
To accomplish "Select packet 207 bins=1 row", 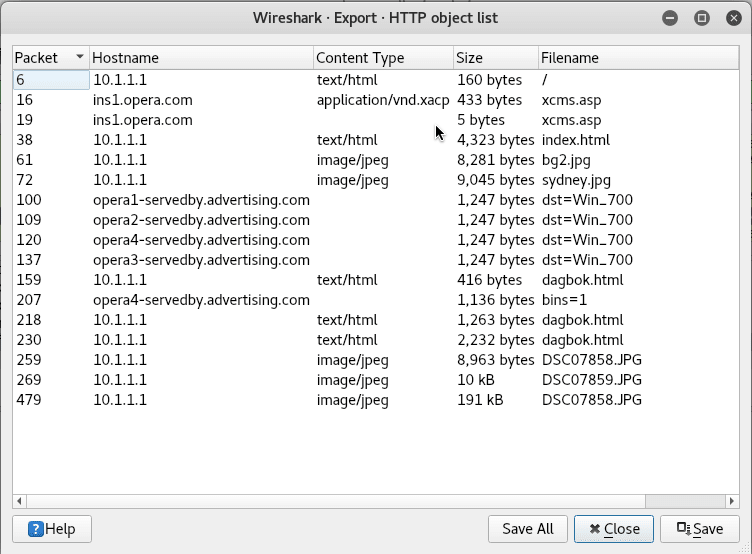I will pos(376,300).
